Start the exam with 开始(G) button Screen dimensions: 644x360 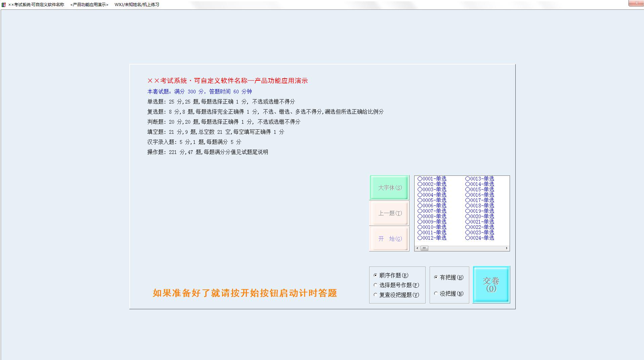(389, 239)
